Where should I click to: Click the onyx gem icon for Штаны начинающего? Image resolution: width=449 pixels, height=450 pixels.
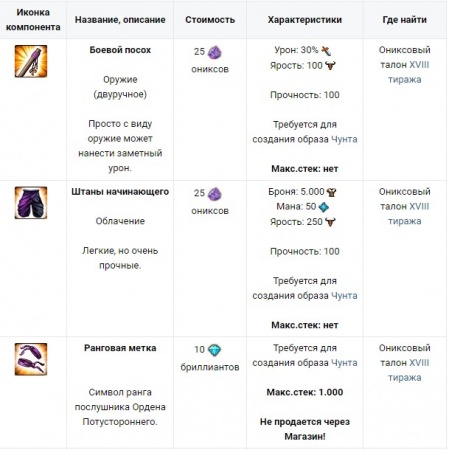pyautogui.click(x=214, y=194)
